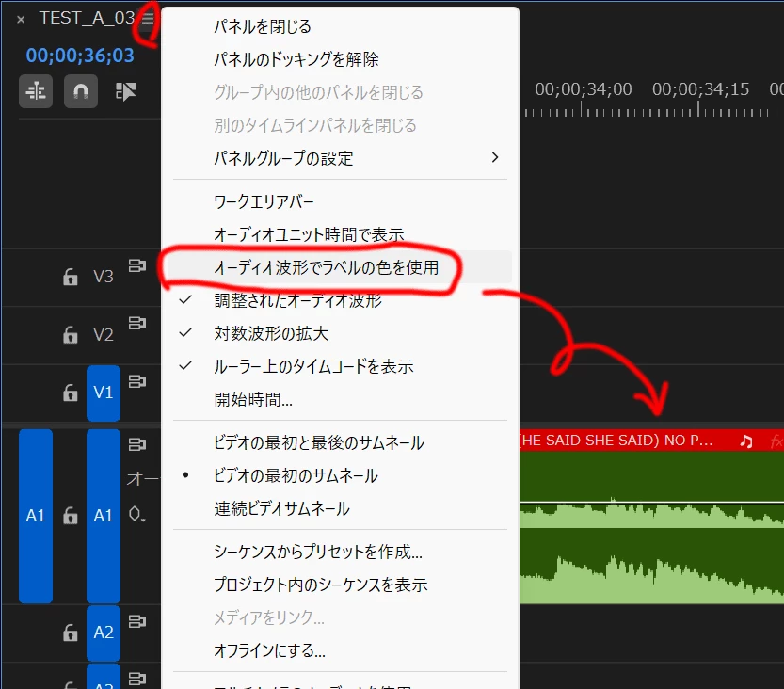The image size is (784, 689).
Task: Toggle V1 track targeting
Action: point(104,393)
